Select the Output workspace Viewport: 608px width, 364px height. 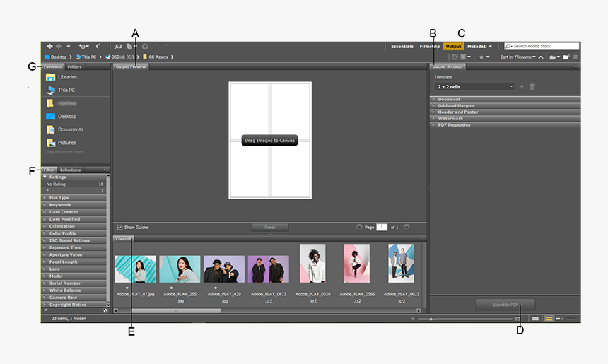[453, 47]
